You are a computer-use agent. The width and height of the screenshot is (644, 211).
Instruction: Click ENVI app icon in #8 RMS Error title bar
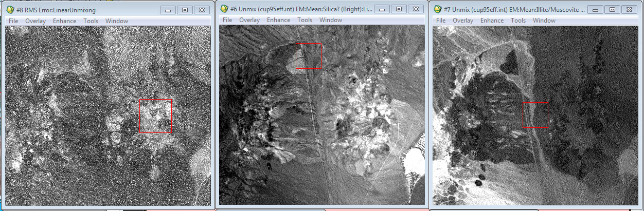(x=10, y=10)
